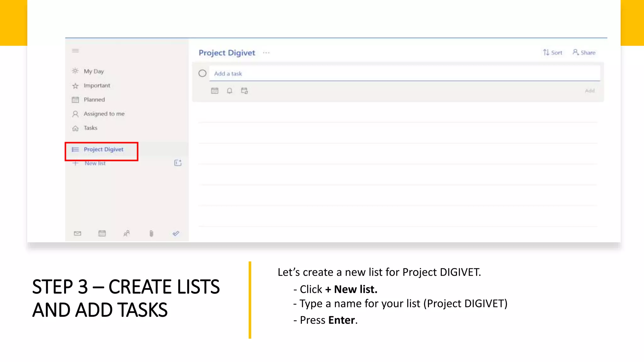The width and height of the screenshot is (644, 362).
Task: Click the star icon next to Important
Action: coord(75,85)
